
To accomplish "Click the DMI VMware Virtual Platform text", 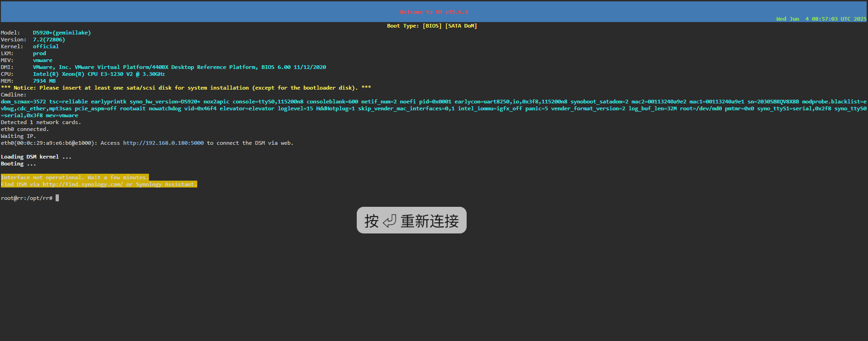I will coord(180,67).
